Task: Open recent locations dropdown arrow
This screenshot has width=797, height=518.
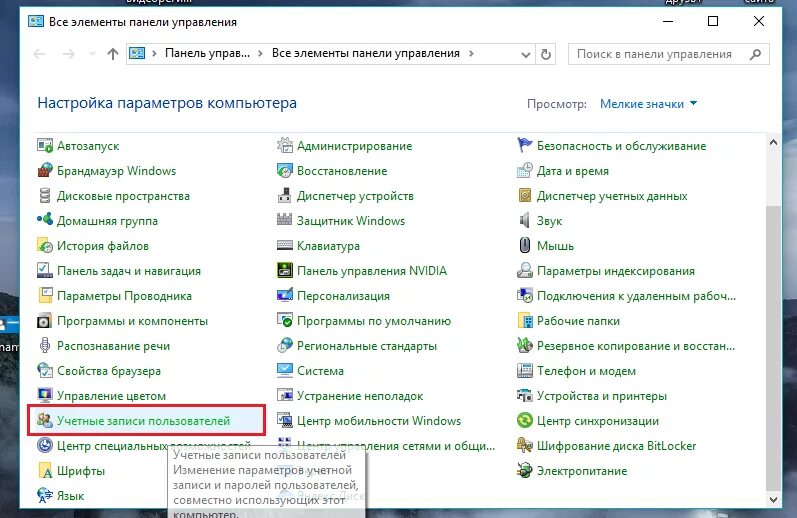Action: tap(92, 54)
